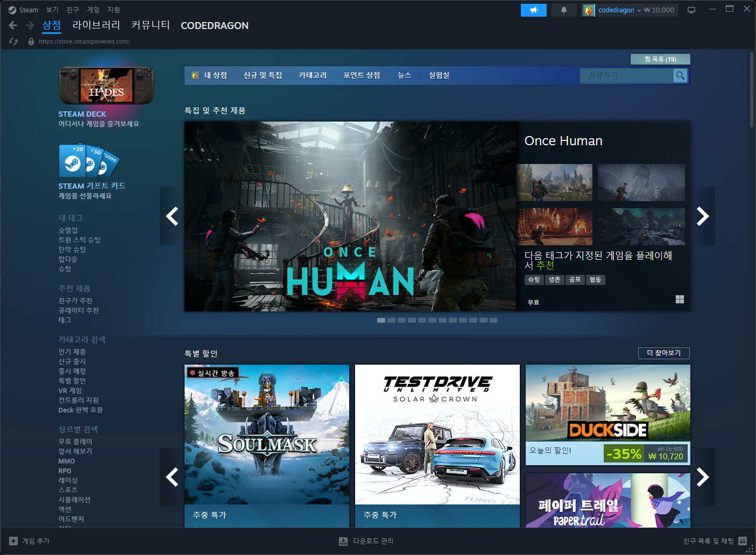Open first Once Human screenshot thumbnail
This screenshot has height=555, width=756.
coord(554,183)
